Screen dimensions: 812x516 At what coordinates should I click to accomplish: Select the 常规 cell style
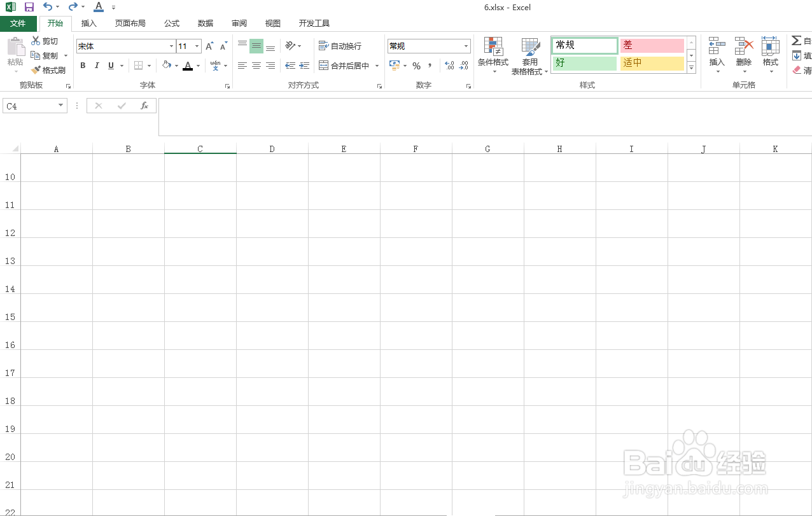pos(585,45)
